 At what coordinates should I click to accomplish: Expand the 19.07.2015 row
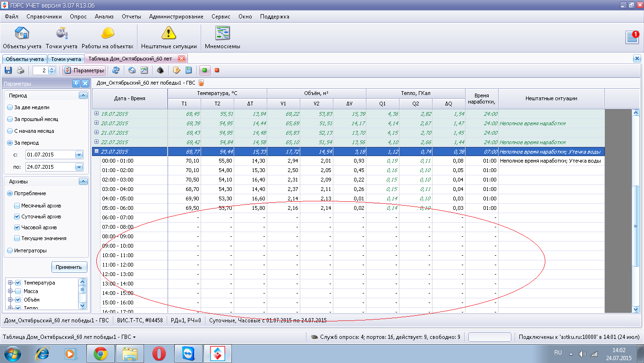(x=97, y=113)
